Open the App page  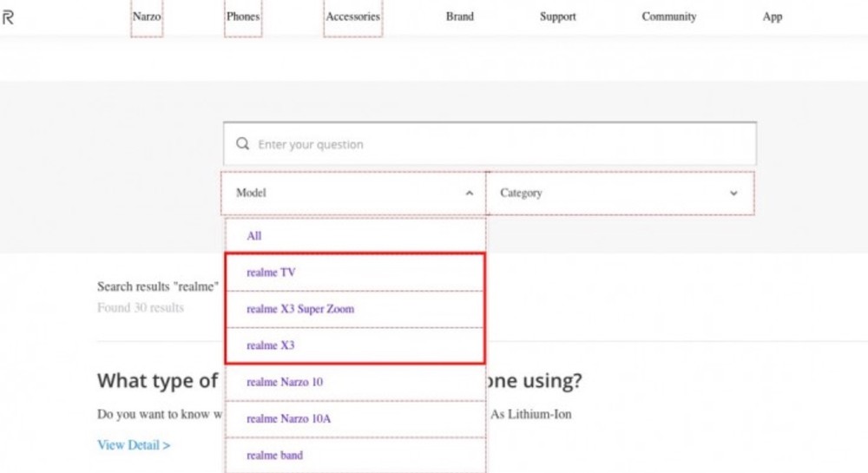[772, 16]
